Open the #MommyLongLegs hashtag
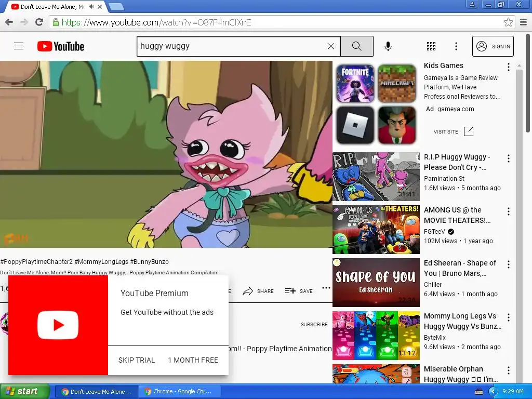The height and width of the screenshot is (399, 532). pos(101,262)
